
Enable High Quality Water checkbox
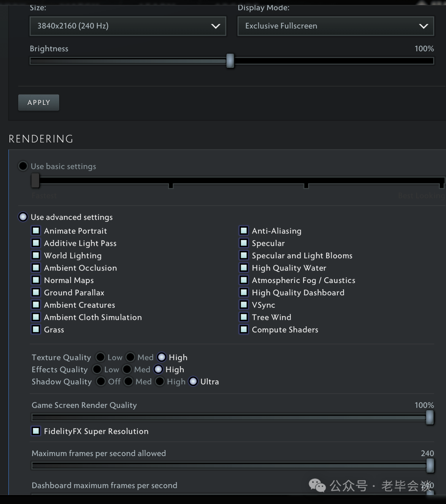click(244, 268)
